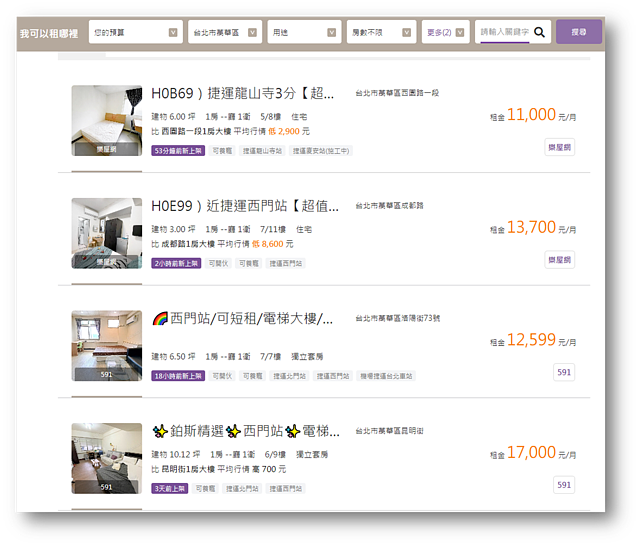Click the 機場捷運台北車站 tag

tap(386, 376)
